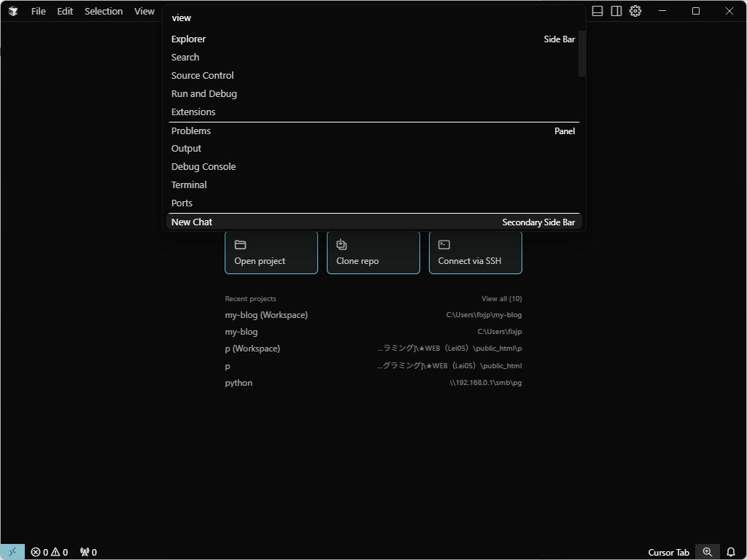Select Explorer in the view list

tap(188, 39)
